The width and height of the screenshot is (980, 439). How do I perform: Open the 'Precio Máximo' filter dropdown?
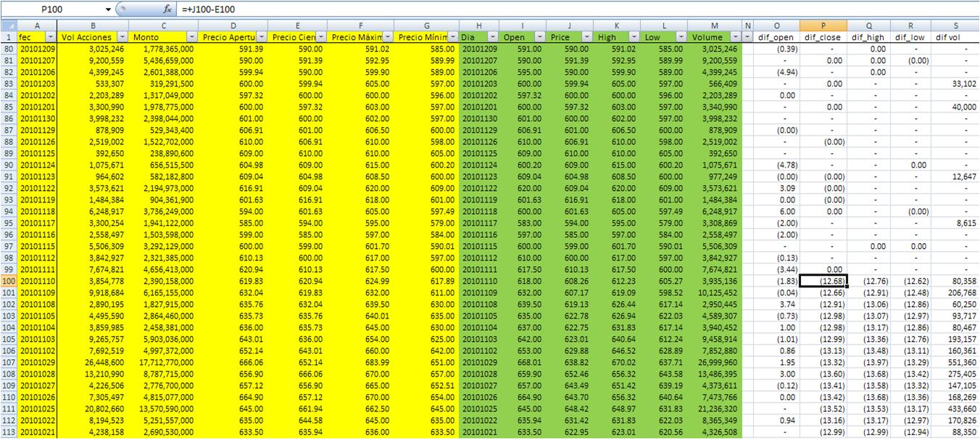pos(389,36)
